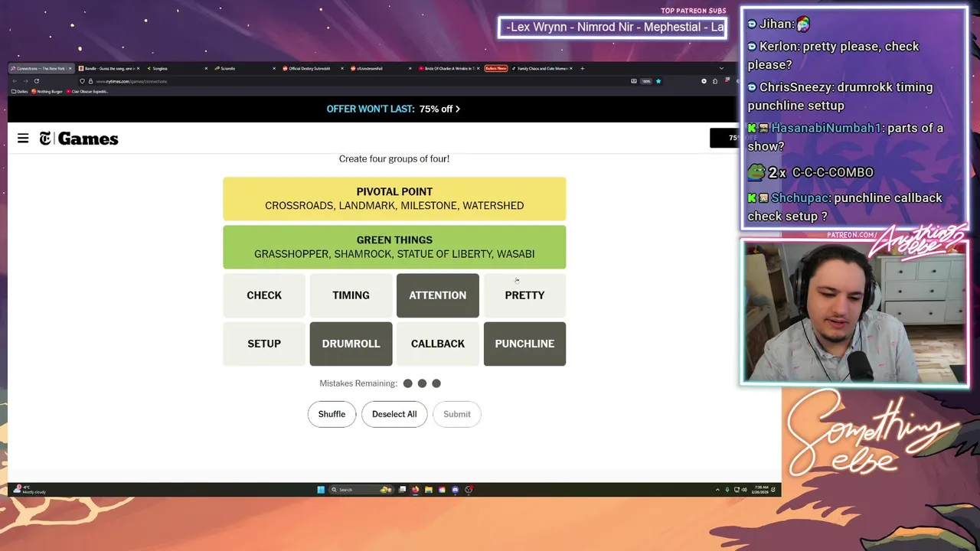
Task: Switch to the Bandle browser tab
Action: coord(108,68)
